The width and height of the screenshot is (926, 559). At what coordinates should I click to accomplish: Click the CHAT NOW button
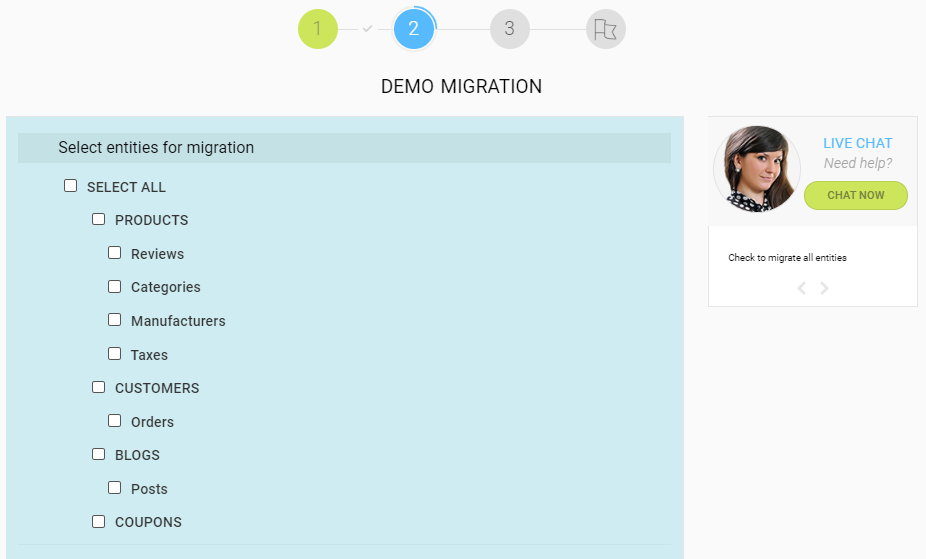pos(856,195)
